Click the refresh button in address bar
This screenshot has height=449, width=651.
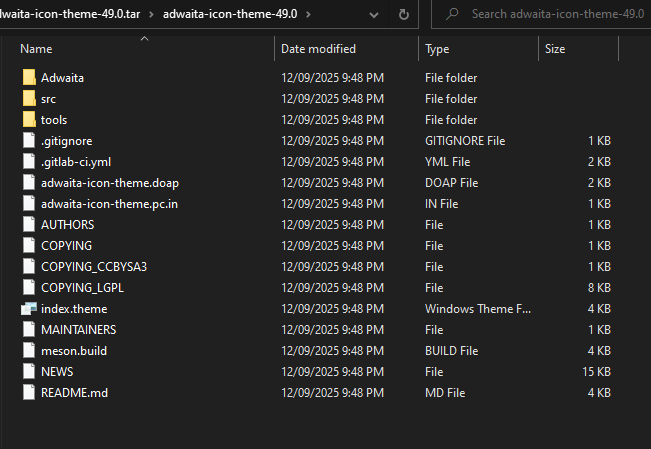[404, 15]
